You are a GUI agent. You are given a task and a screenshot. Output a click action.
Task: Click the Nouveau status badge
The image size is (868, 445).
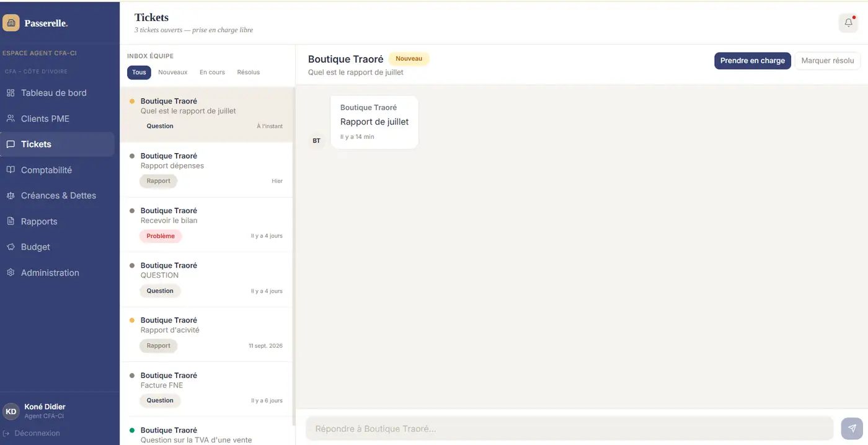click(x=409, y=59)
